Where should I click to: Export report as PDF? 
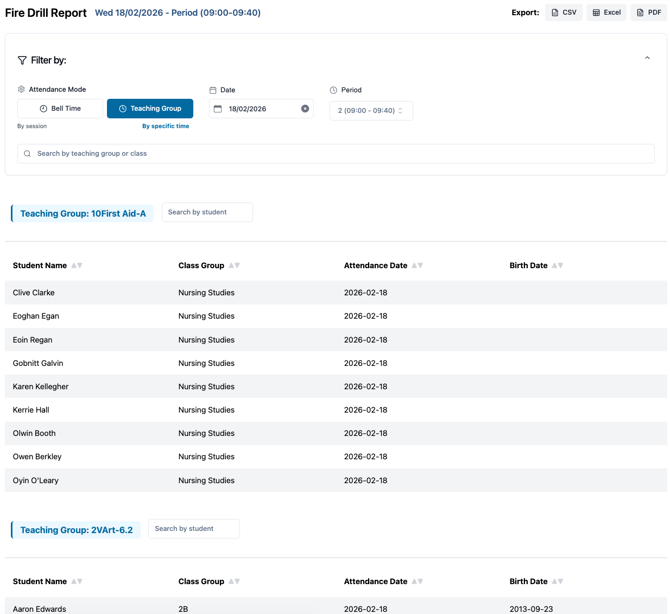pyautogui.click(x=648, y=13)
